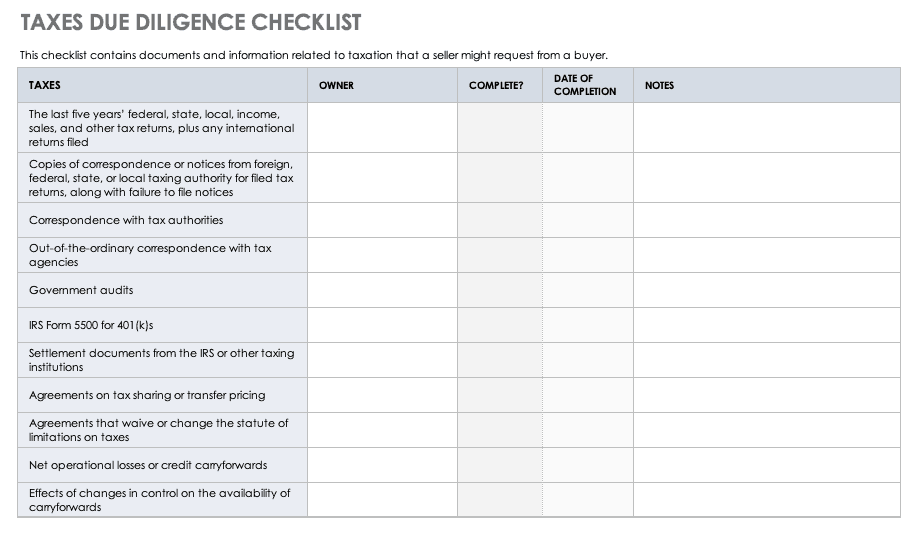
Task: Select the COMPLETE? column header
Action: click(x=500, y=85)
